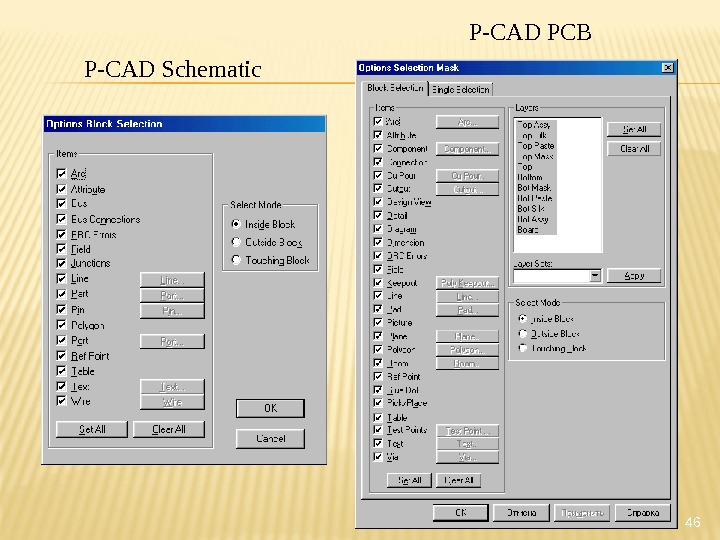
Task: Click Справка help button
Action: tap(642, 512)
